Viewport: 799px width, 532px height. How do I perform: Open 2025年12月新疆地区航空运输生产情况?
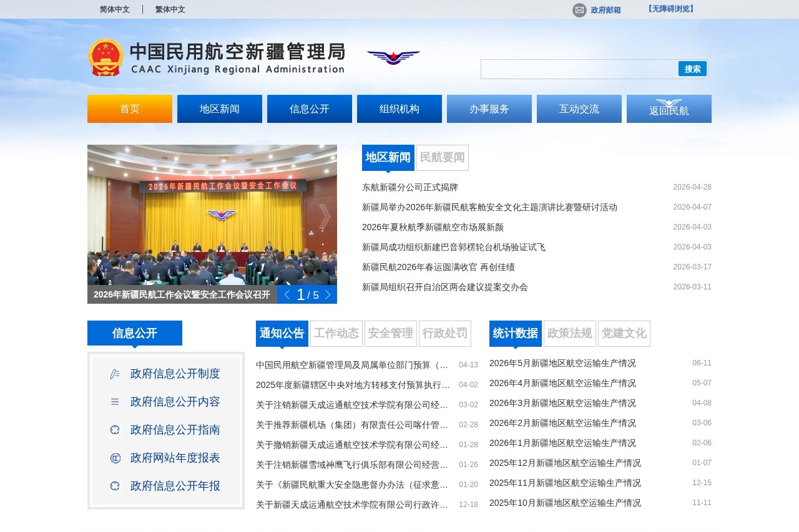click(565, 463)
